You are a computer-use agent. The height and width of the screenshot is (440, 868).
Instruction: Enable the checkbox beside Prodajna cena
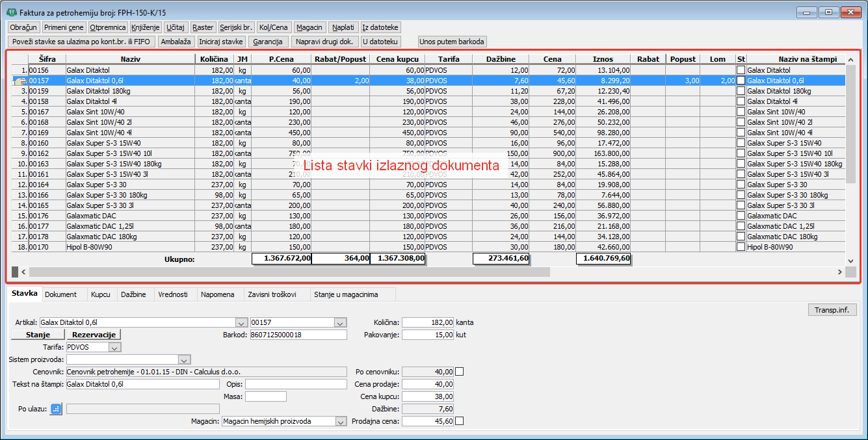tap(460, 421)
